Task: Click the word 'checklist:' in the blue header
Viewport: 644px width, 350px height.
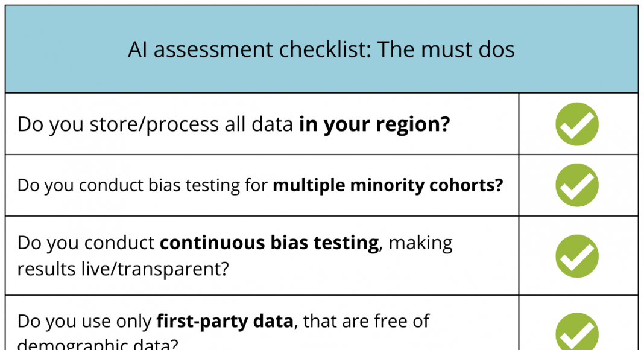Action: [x=325, y=49]
